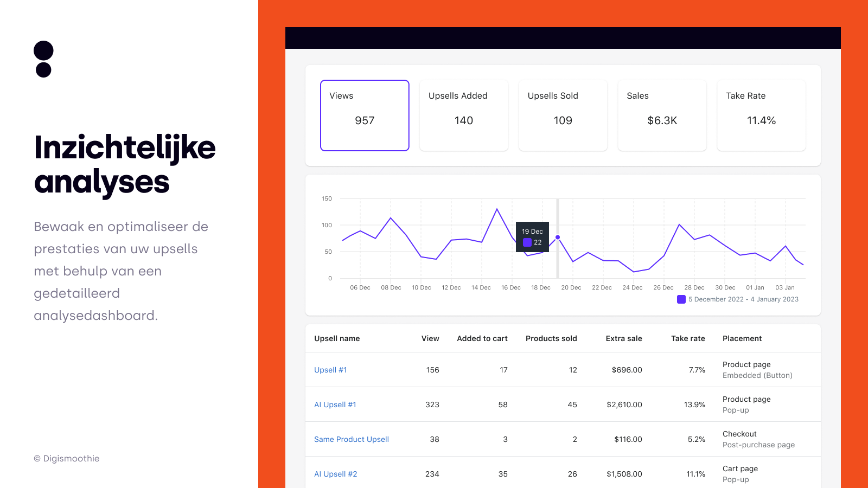Click the 156 view count cell
The image size is (868, 488).
click(433, 370)
